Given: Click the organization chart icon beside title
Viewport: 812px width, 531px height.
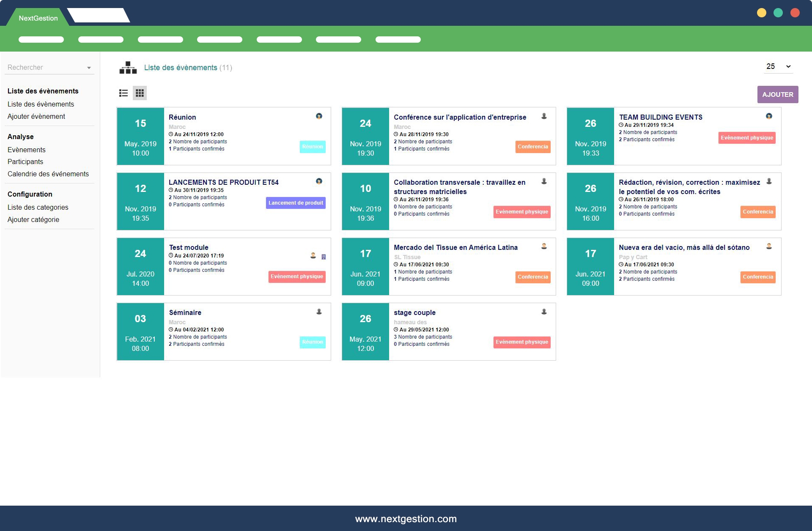Looking at the screenshot, I should (128, 68).
